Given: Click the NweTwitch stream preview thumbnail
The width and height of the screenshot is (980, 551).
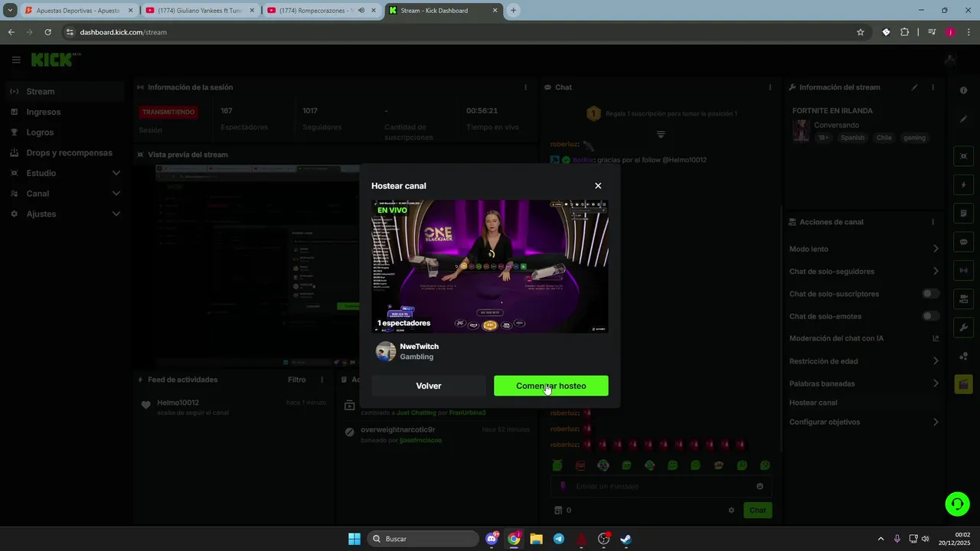Looking at the screenshot, I should click(490, 266).
